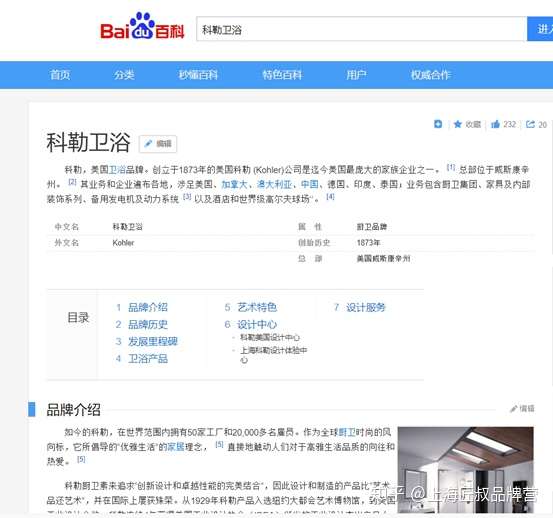
Task: Open the 特色百科 nav tab
Action: coord(282,75)
